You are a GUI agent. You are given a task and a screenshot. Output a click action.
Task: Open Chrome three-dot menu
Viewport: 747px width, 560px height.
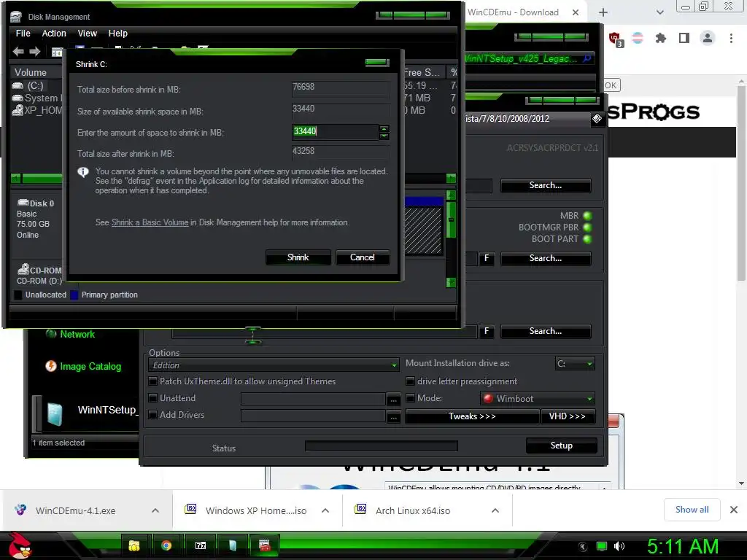click(x=731, y=38)
